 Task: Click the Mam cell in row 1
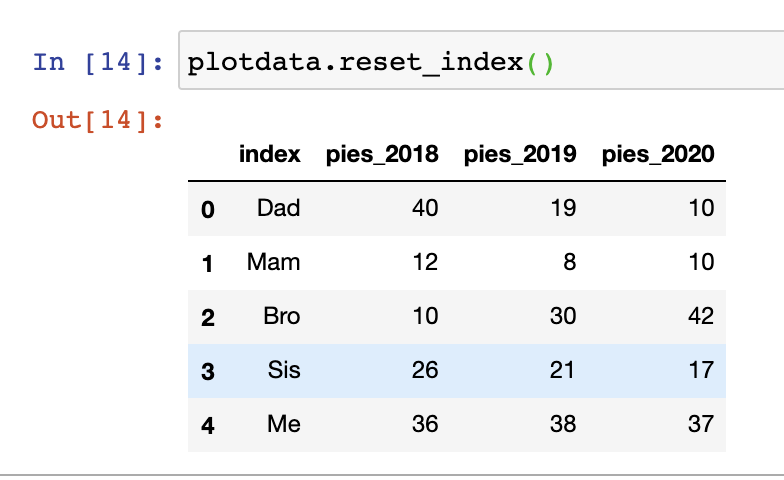pyautogui.click(x=274, y=262)
